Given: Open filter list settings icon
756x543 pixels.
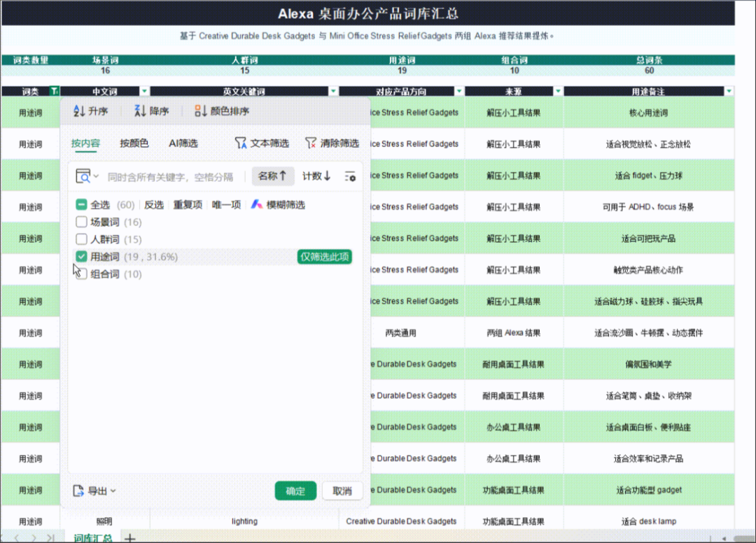Looking at the screenshot, I should 350,176.
